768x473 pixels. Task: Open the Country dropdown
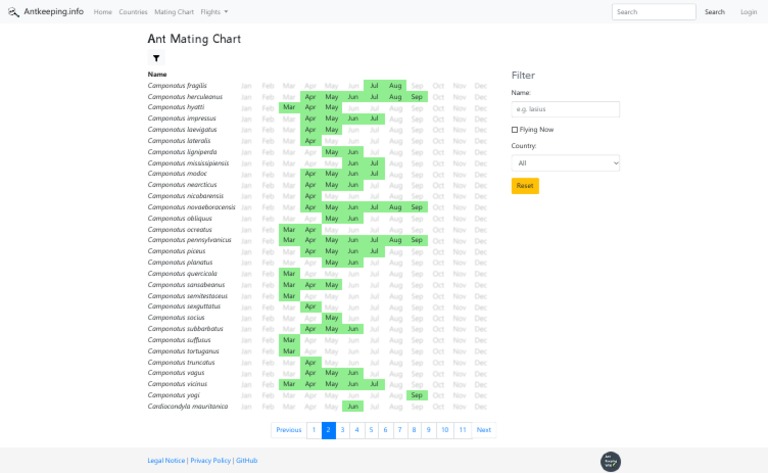[x=565, y=162]
